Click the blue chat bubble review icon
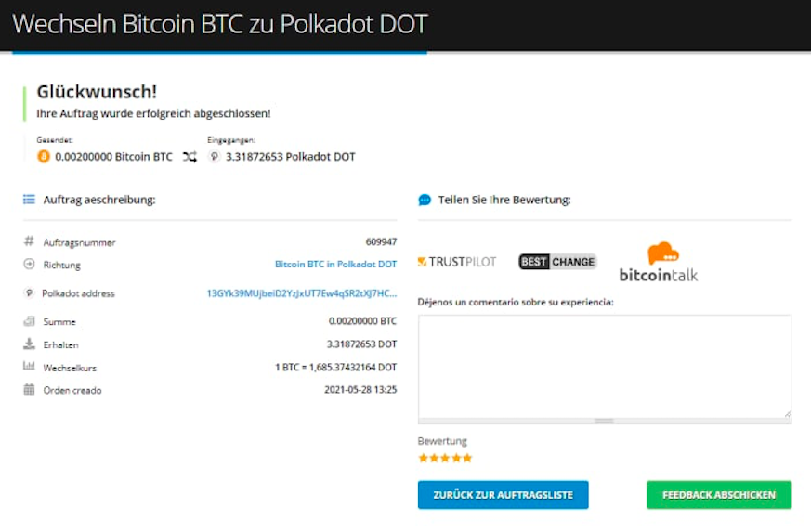 425,200
